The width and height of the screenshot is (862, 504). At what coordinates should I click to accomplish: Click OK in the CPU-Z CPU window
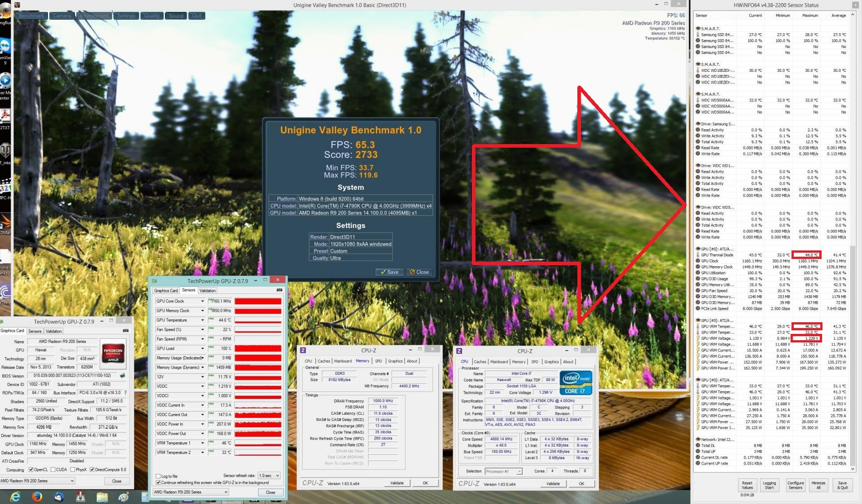581,484
